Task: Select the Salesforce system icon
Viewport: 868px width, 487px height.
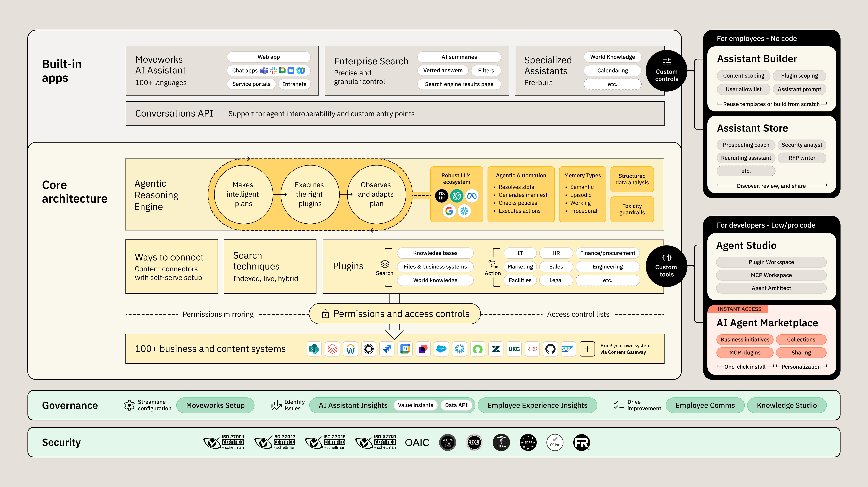Action: (x=441, y=349)
